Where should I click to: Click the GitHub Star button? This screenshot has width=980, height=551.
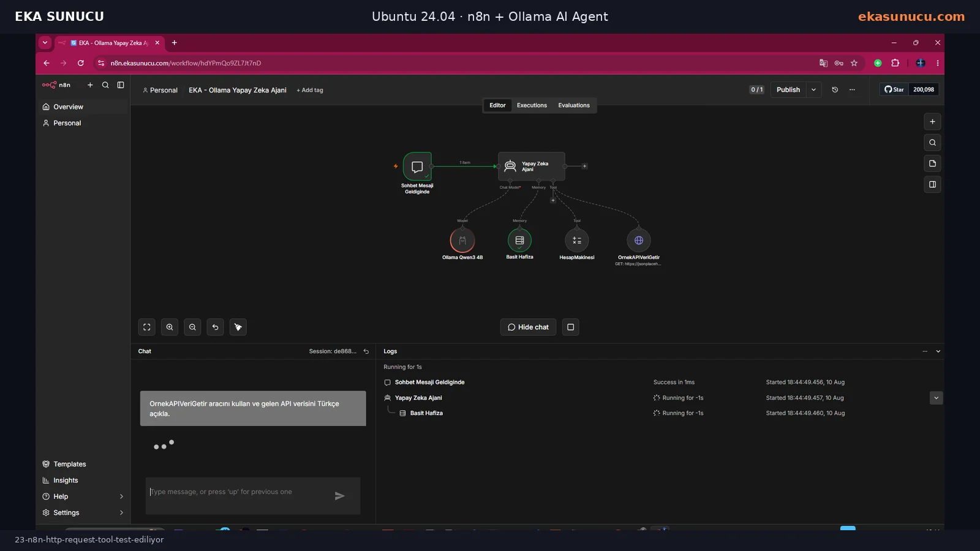[894, 89]
